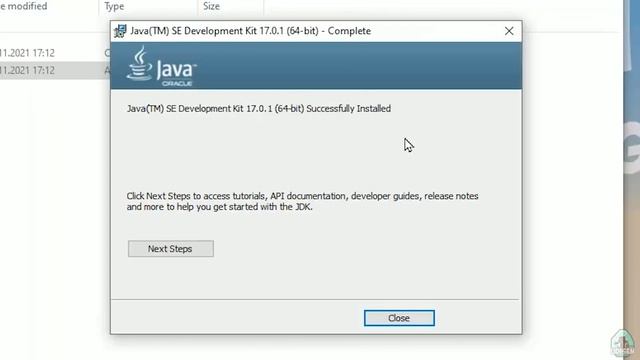The width and height of the screenshot is (640, 360).
Task: Click the 'Successfully Installed' message text
Action: [x=259, y=109]
